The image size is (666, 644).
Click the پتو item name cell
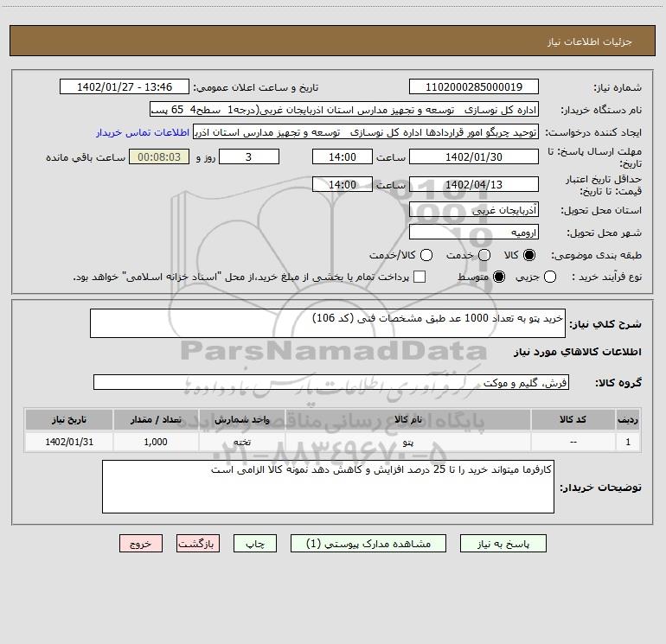[407, 442]
